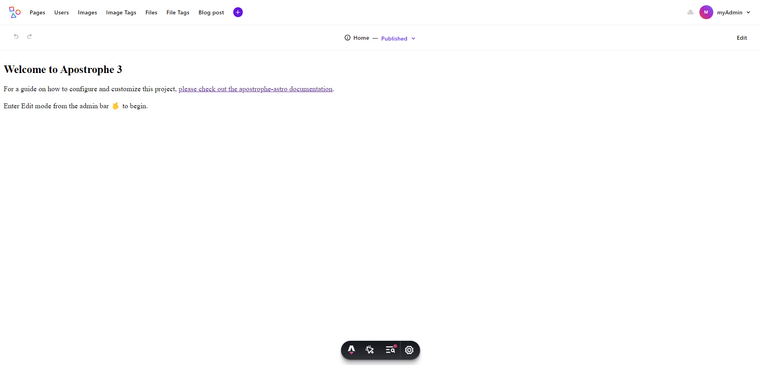The image size is (760, 365).
Task: Click the Apostrophe logo icon
Action: click(15, 12)
